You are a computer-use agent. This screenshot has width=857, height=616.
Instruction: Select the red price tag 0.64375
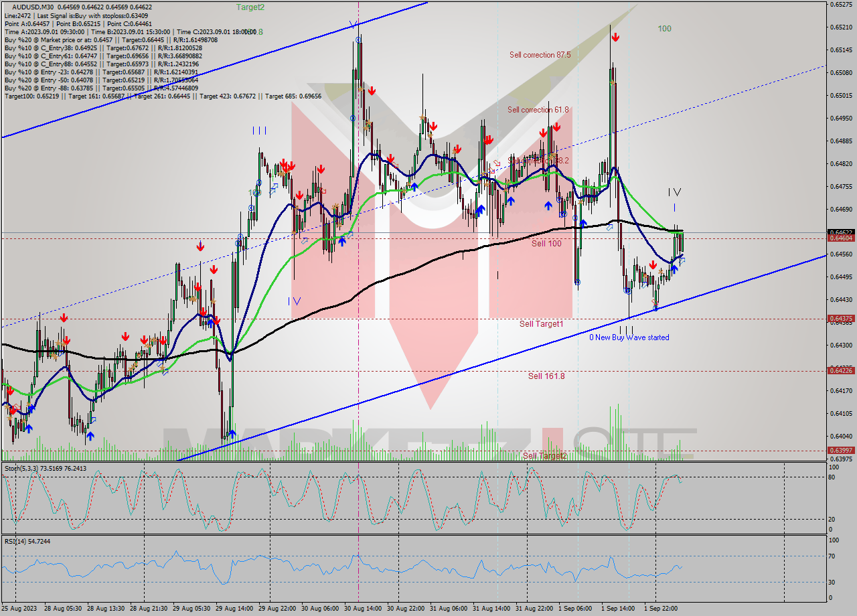841,319
